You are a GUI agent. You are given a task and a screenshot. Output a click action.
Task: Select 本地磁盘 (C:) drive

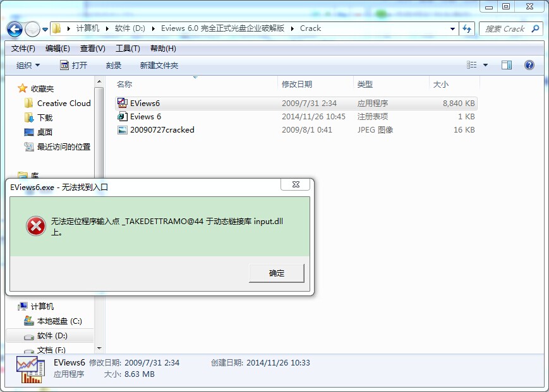(x=59, y=321)
